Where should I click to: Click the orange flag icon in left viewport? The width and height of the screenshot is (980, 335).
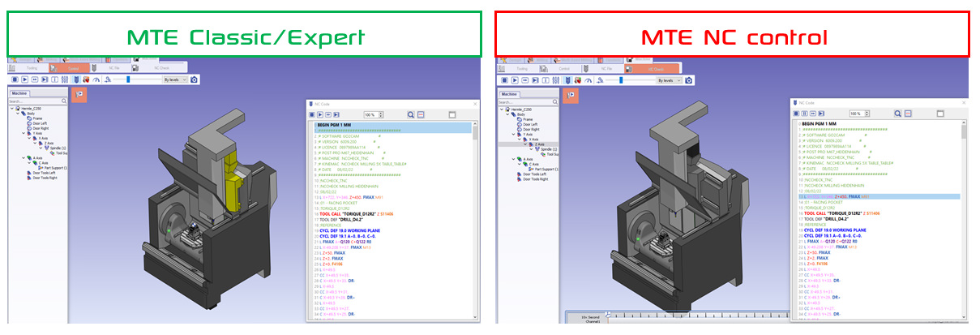79,94
